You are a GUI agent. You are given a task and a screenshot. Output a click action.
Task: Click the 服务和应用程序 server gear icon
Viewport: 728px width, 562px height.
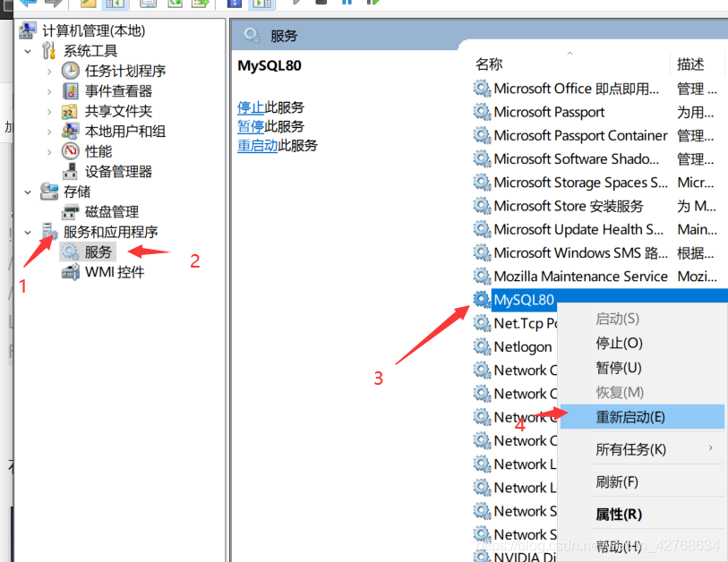pos(49,231)
